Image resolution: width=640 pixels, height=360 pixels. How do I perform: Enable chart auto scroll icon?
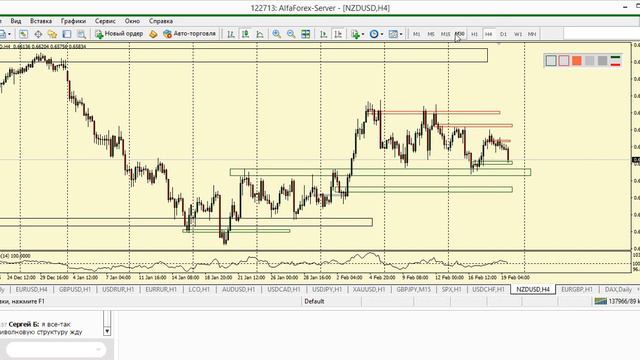click(x=323, y=34)
